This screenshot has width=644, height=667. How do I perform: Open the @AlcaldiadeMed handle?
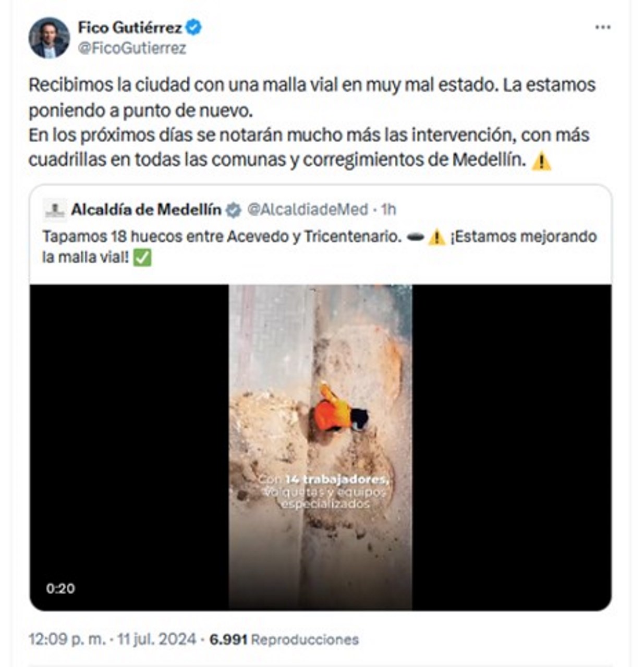308,209
